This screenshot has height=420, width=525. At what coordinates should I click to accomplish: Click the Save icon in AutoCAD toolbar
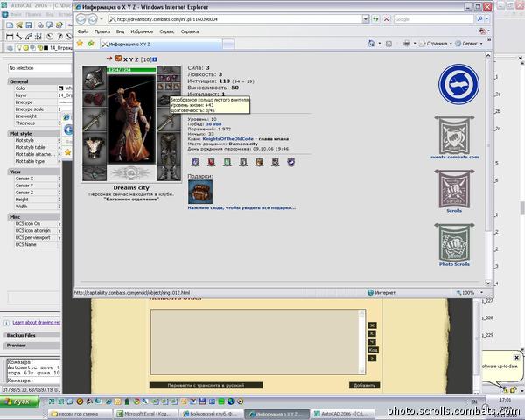(29, 24)
